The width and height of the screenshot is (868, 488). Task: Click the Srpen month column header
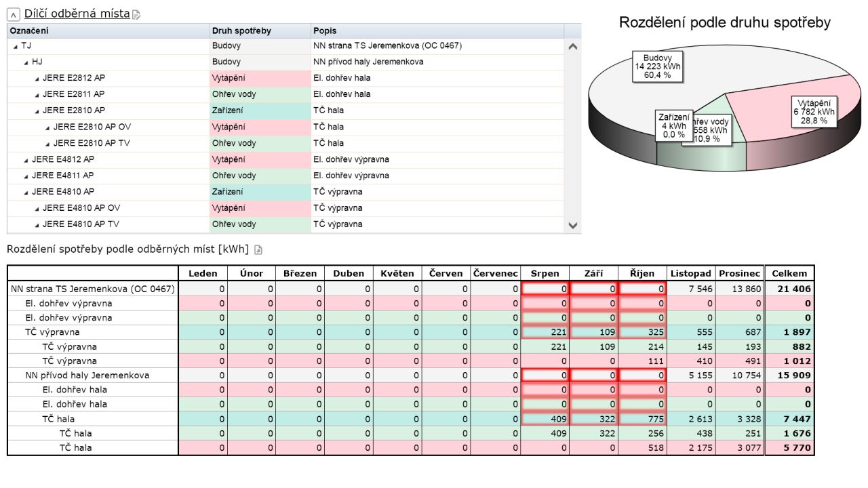(x=545, y=273)
